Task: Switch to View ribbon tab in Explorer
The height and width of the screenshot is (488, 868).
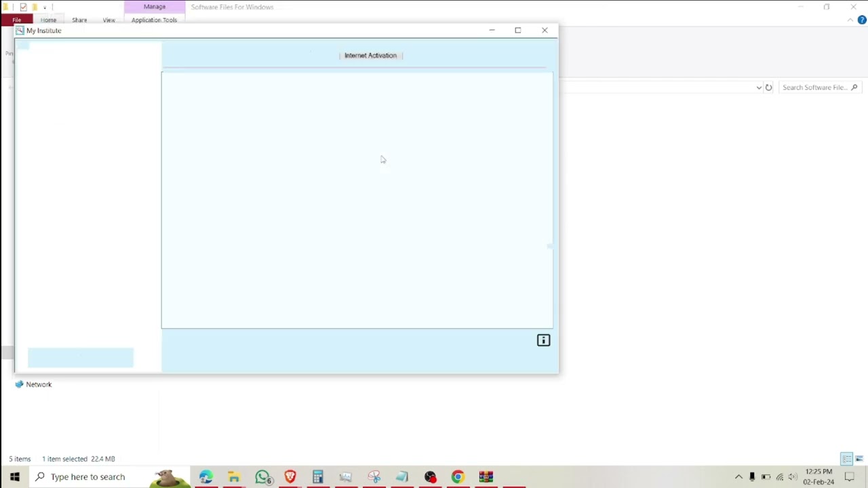Action: [108, 20]
